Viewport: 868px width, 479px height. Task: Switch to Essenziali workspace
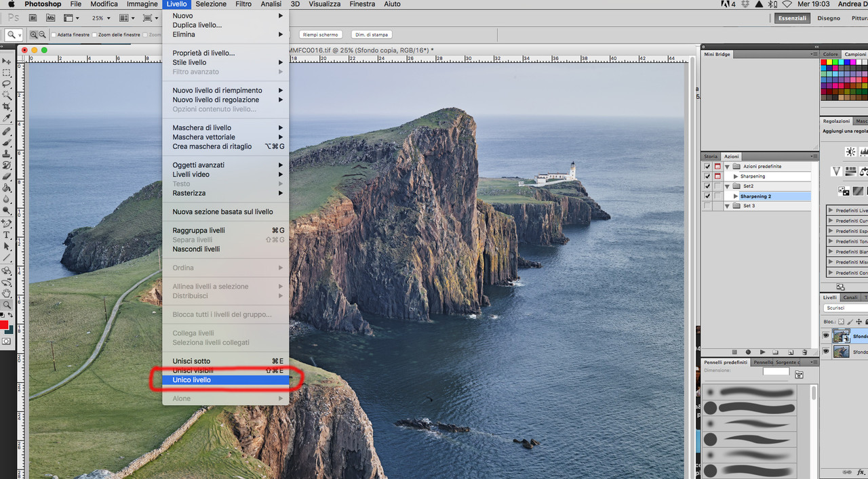[x=792, y=18]
